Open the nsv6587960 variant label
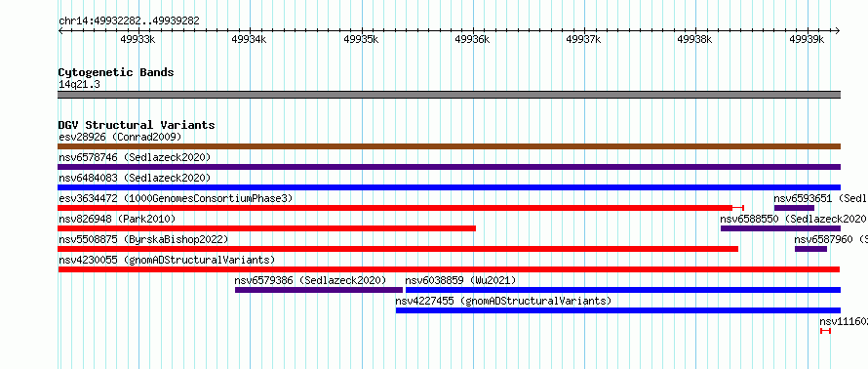 click(x=831, y=239)
